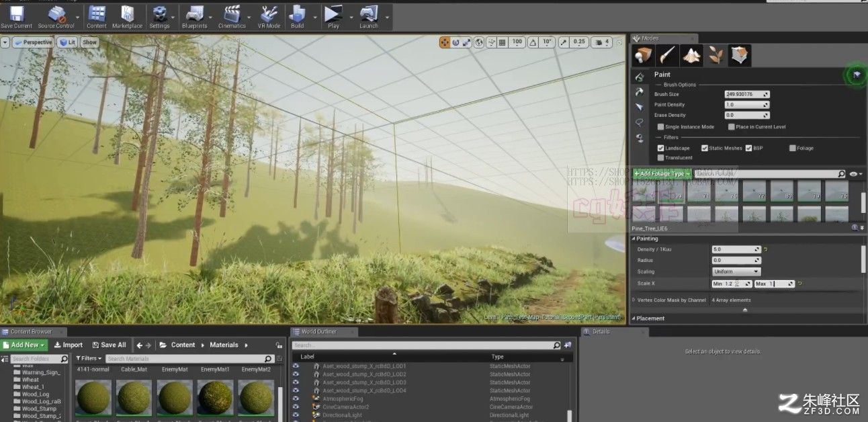Screen dimensions: 868x422
Task: Select Landscape mode in the Modes panel
Action: pyautogui.click(x=692, y=56)
